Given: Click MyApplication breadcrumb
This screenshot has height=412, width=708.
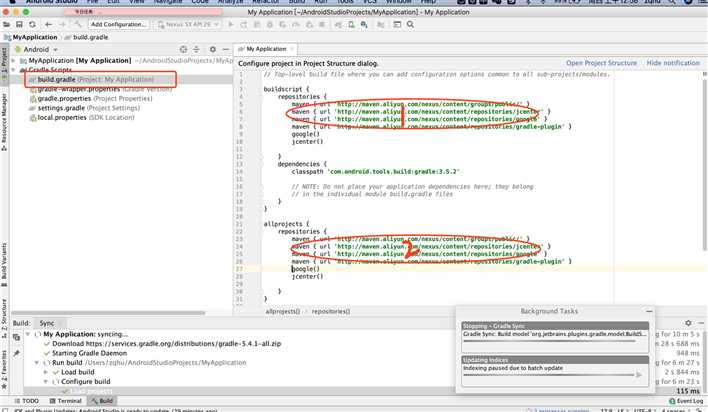Looking at the screenshot, I should pos(31,37).
